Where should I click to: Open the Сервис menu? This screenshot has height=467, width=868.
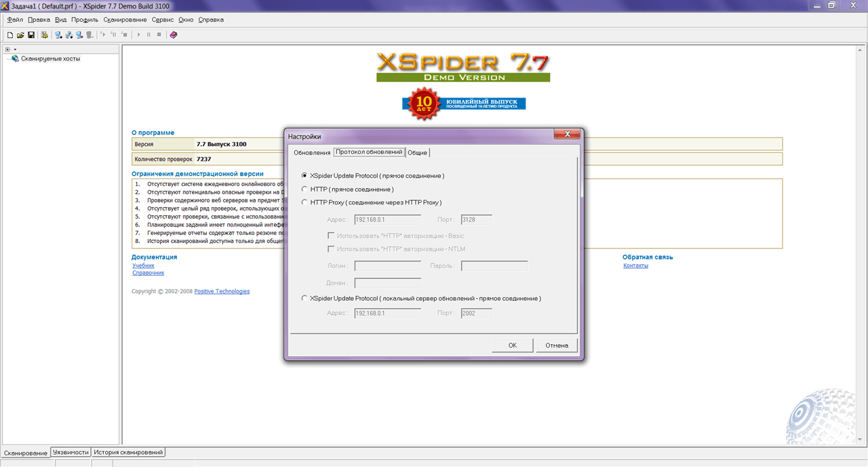point(163,20)
